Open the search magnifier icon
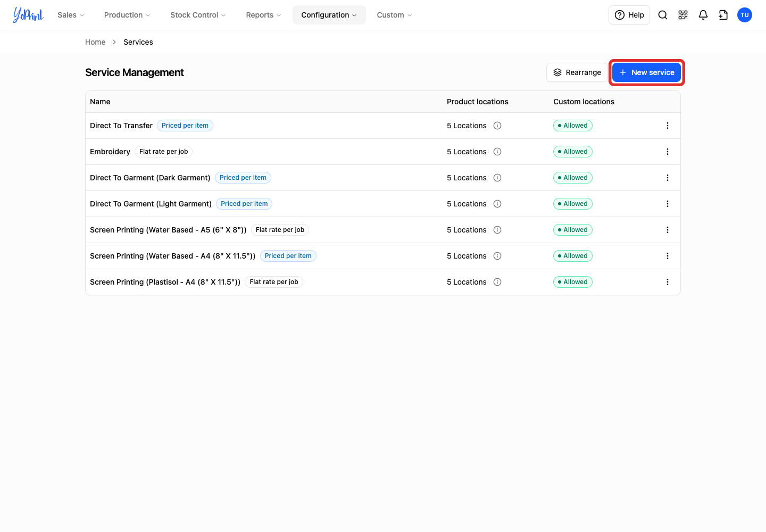This screenshot has height=532, width=766. [x=663, y=15]
